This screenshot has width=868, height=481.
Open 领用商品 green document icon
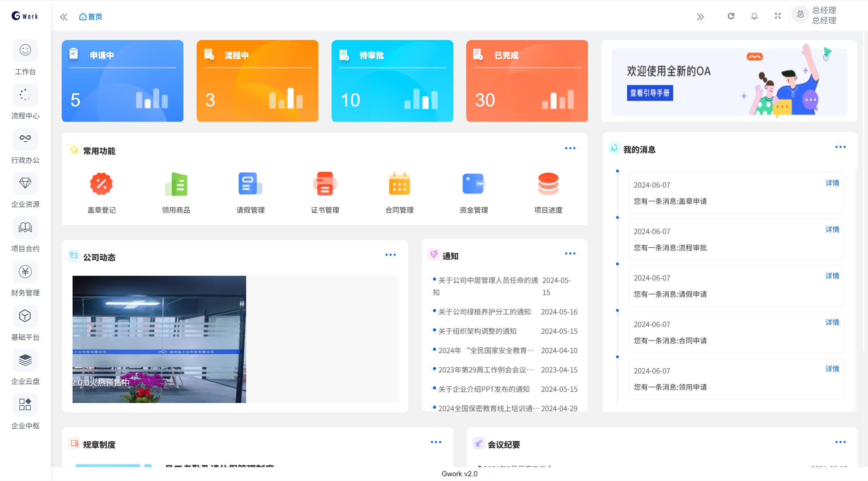(x=176, y=184)
